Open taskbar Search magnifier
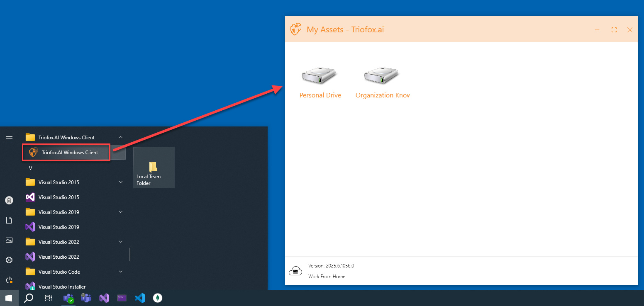Screen dimensions: 644x306 click(29, 298)
